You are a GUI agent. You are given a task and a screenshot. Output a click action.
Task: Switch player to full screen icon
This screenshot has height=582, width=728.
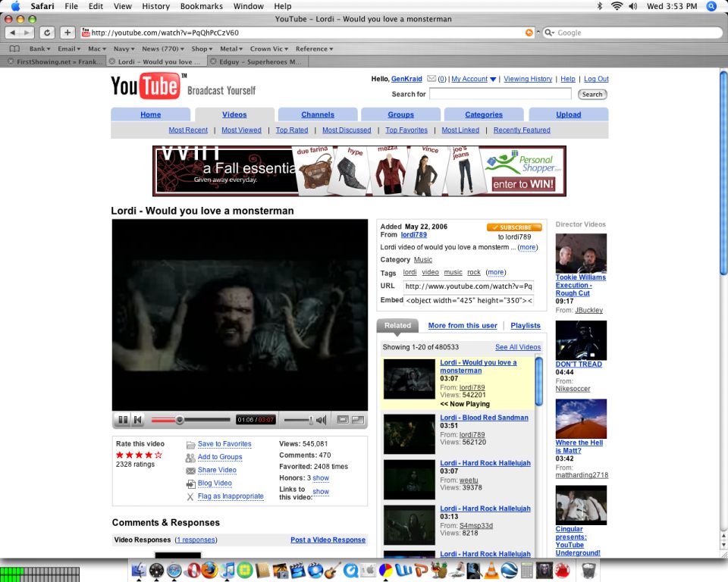358,420
